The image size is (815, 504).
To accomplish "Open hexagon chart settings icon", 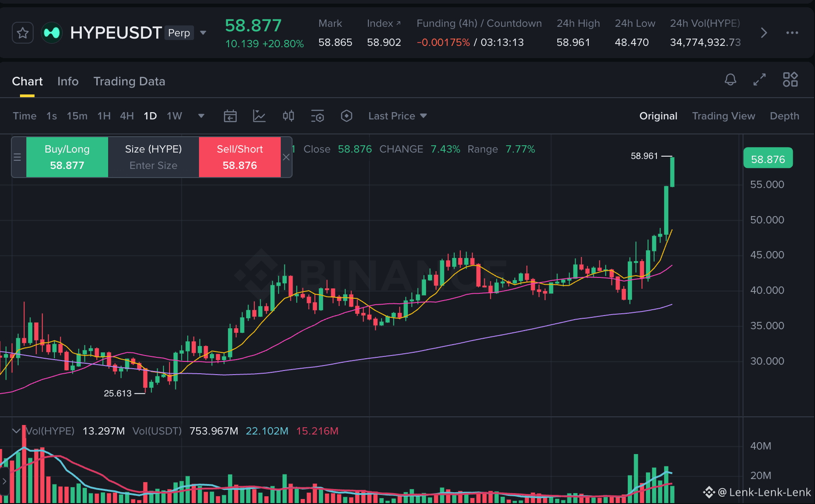I will [347, 116].
